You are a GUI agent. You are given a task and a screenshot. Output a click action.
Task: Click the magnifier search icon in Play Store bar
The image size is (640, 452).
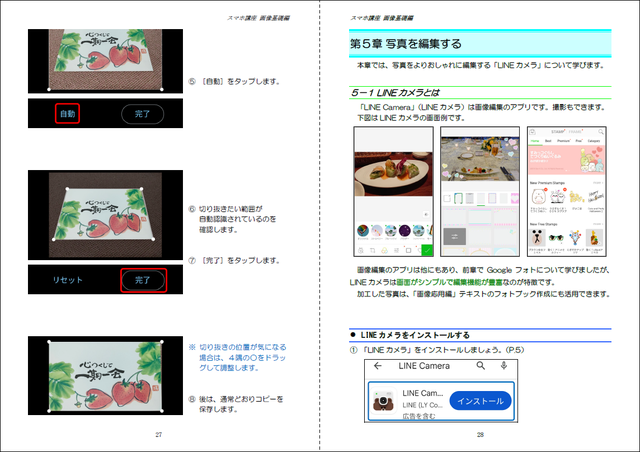[481, 366]
